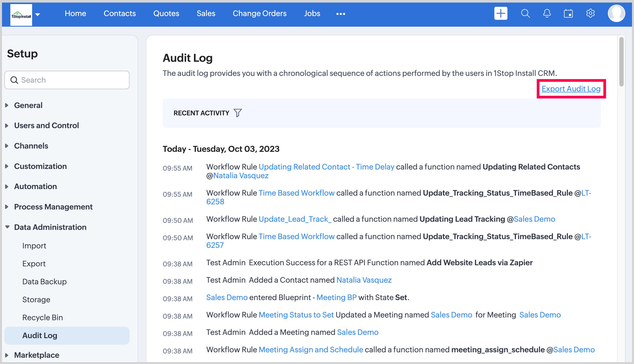Screen dimensions: 634x364
Task: Open the dropdown arrow beside the logo
Action: pyautogui.click(x=38, y=14)
